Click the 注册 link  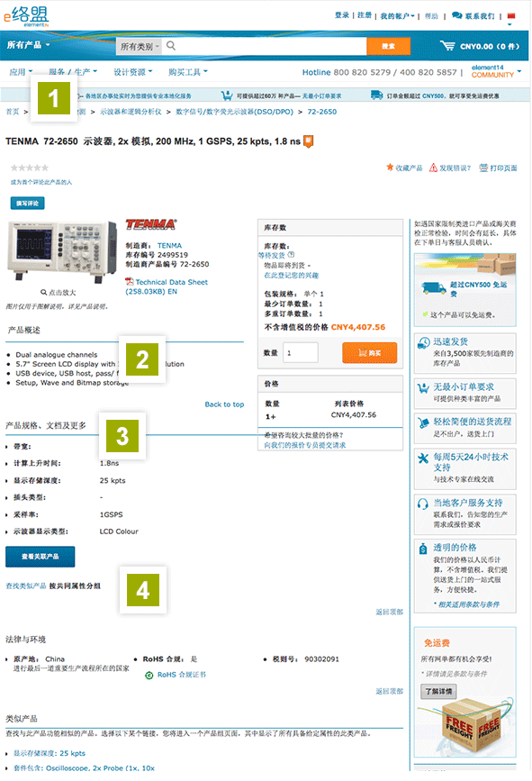(x=365, y=15)
